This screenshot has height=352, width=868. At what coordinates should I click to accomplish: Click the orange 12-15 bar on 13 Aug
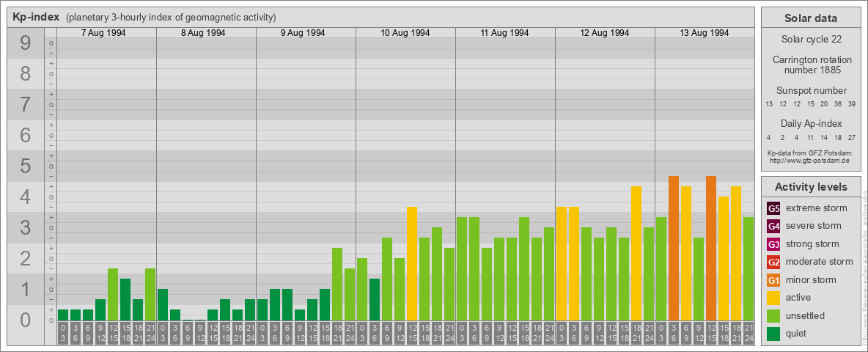pos(711,248)
